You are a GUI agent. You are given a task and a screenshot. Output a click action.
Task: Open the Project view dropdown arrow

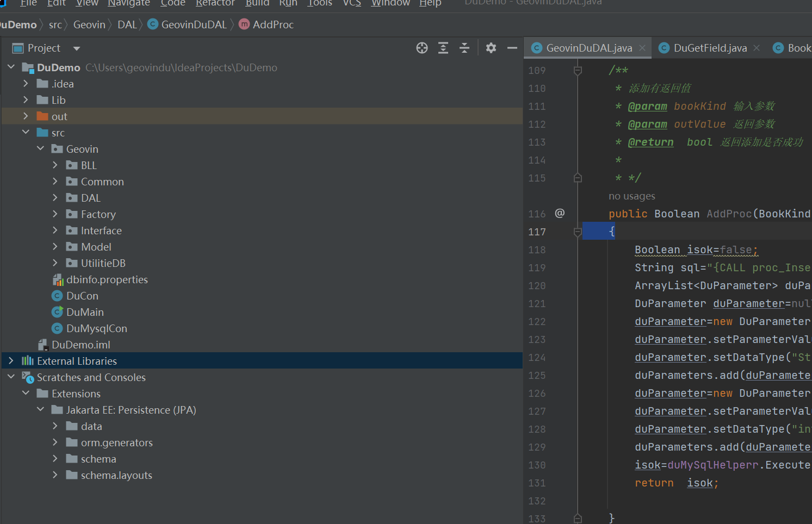77,48
